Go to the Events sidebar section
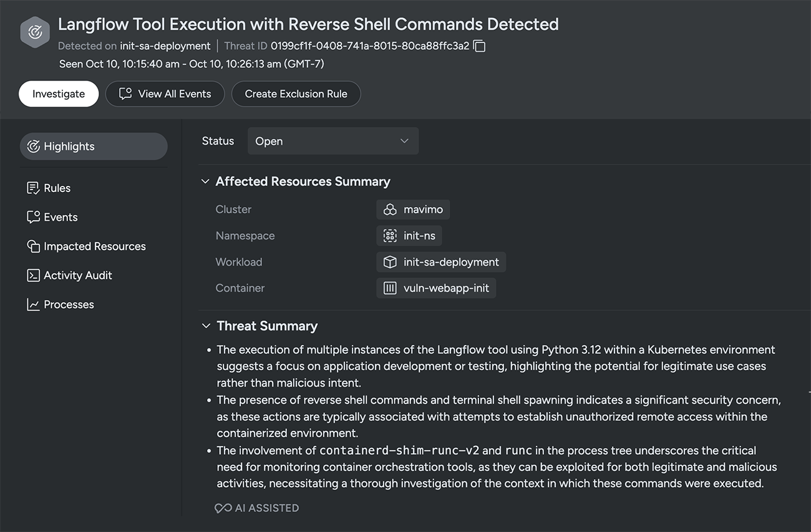811x532 pixels. pyautogui.click(x=52, y=218)
